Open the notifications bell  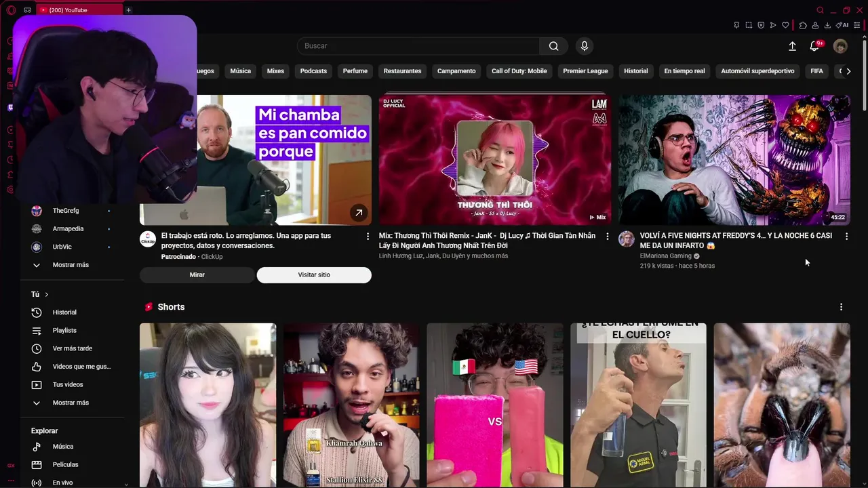(x=815, y=46)
